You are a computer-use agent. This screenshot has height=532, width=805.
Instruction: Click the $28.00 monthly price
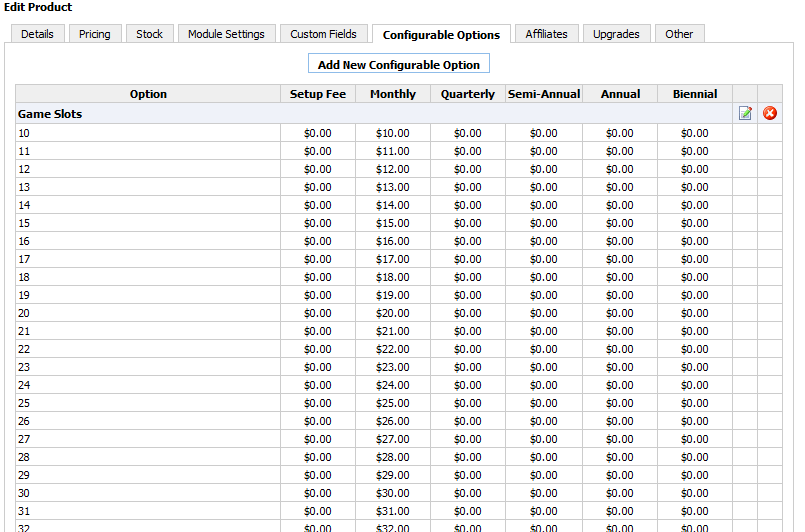[393, 457]
